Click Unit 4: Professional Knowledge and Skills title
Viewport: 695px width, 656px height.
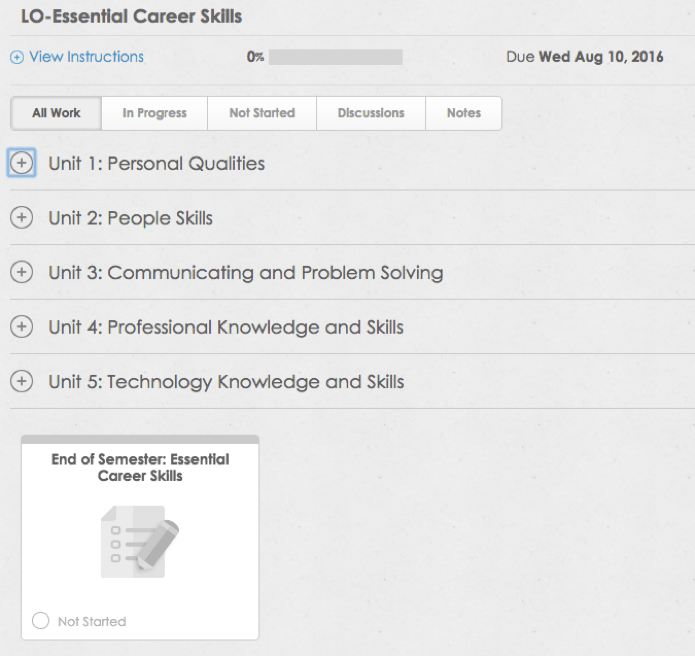[226, 327]
